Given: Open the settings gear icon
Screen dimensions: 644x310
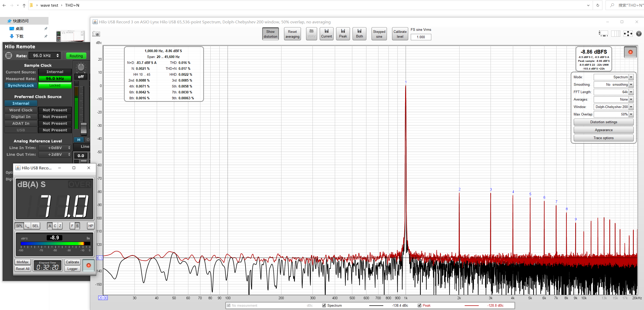Looking at the screenshot, I should pyautogui.click(x=639, y=34).
